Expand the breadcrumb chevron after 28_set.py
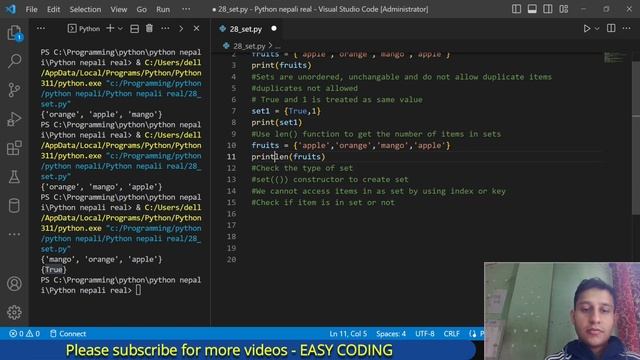This screenshot has width=640, height=360. click(x=270, y=46)
